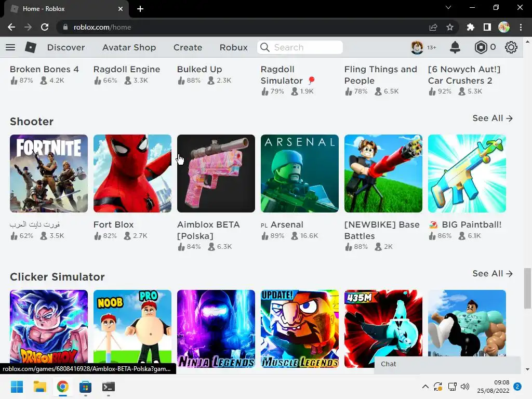The height and width of the screenshot is (399, 532).
Task: Open the Avatar Shop tab
Action: (x=129, y=47)
